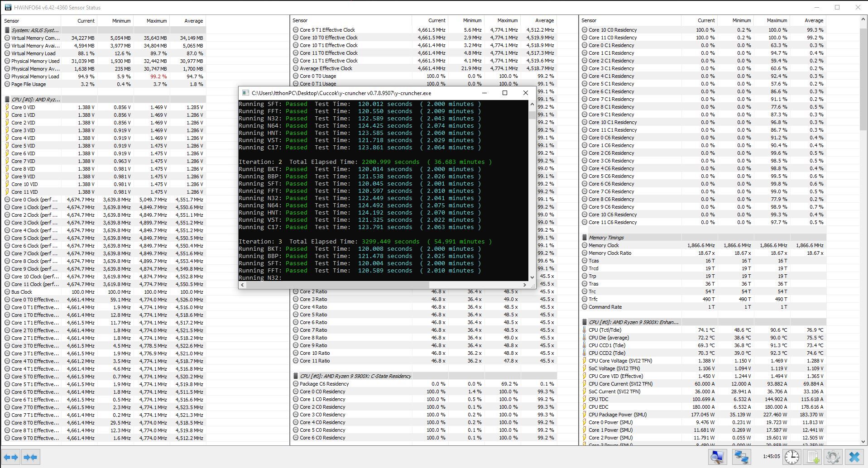The width and height of the screenshot is (868, 468).
Task: Select the Core 9 T1 Effective Clock row
Action: click(424, 30)
